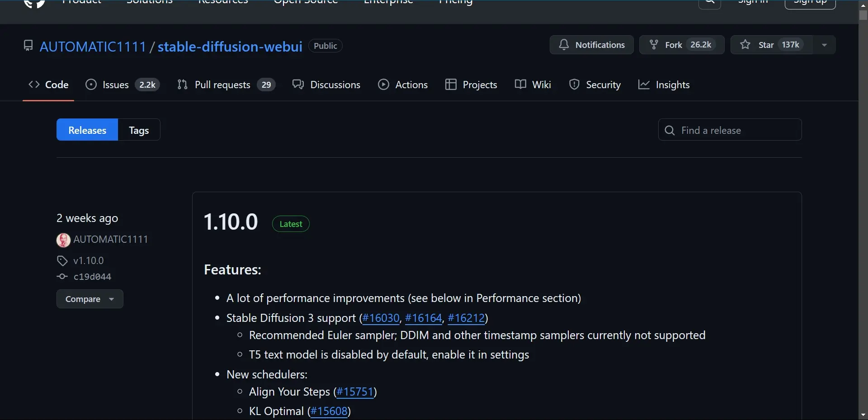Click the Fork 26.2k button
Screen dimensions: 868x420
click(682, 45)
